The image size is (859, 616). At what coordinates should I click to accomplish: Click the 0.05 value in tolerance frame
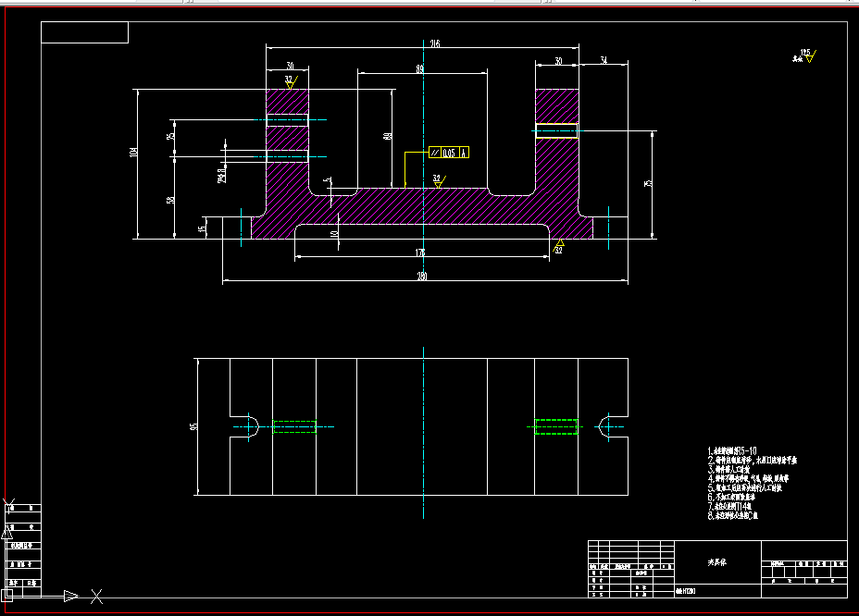(449, 153)
